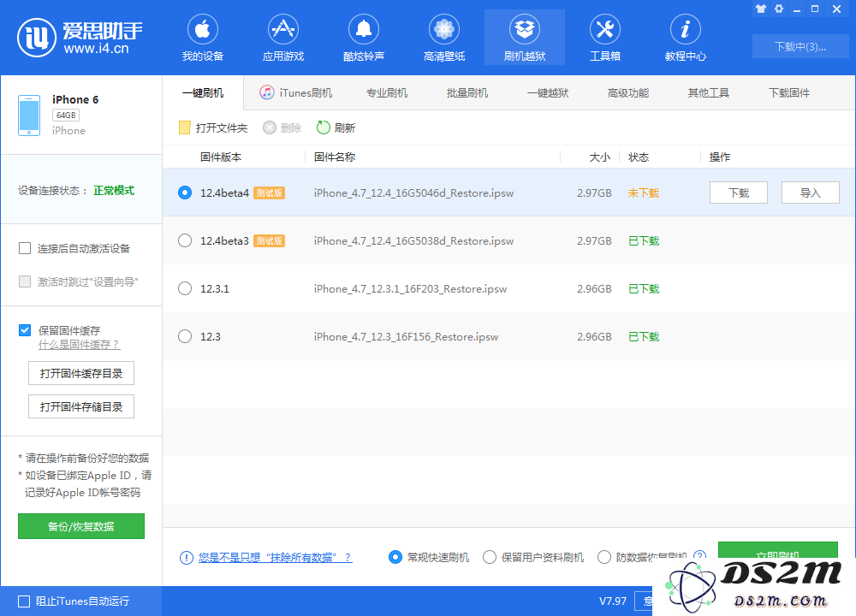Select firmware 12.3.1 radio button
This screenshot has height=616, width=856.
(x=185, y=288)
